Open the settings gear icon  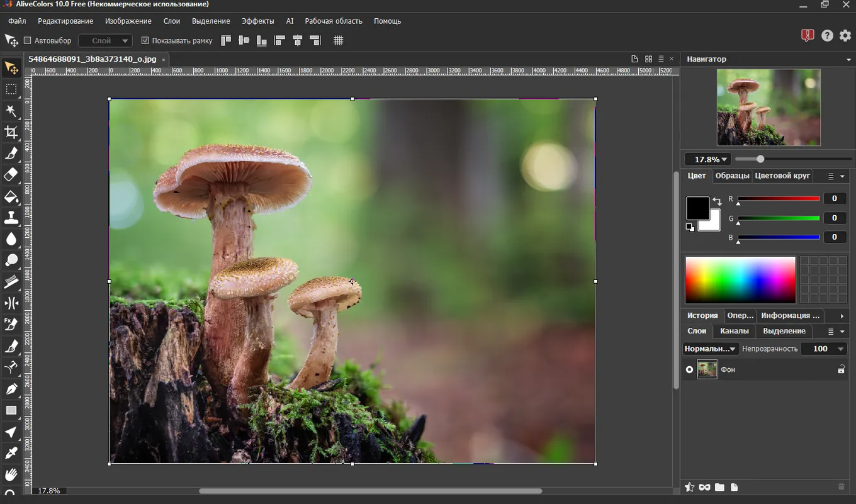coord(845,36)
